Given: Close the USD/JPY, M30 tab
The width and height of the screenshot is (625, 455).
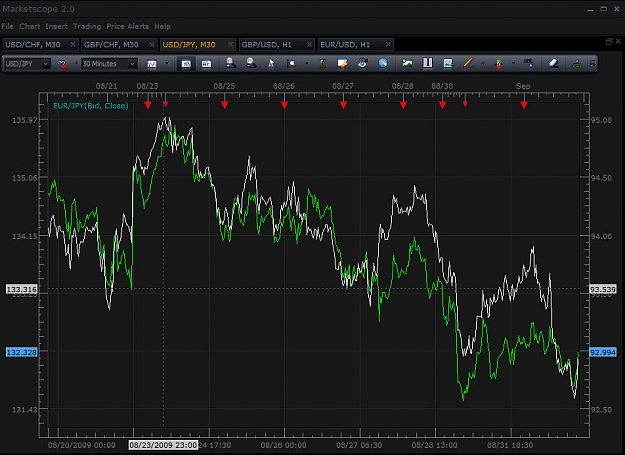Looking at the screenshot, I should pos(230,45).
